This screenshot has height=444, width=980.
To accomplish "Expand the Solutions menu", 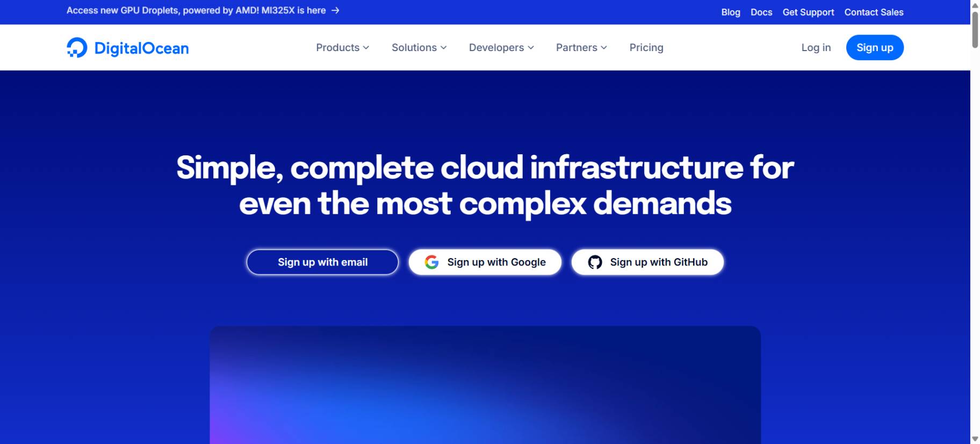I will 419,47.
